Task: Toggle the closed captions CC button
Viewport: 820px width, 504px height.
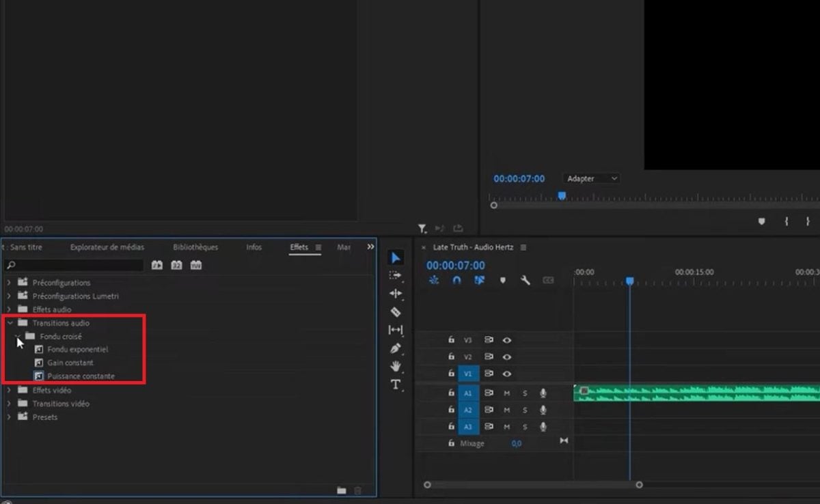Action: coord(548,280)
